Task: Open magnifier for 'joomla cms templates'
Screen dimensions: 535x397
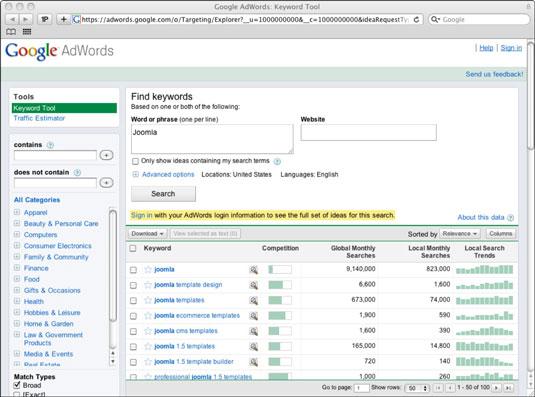Action: pyautogui.click(x=254, y=331)
